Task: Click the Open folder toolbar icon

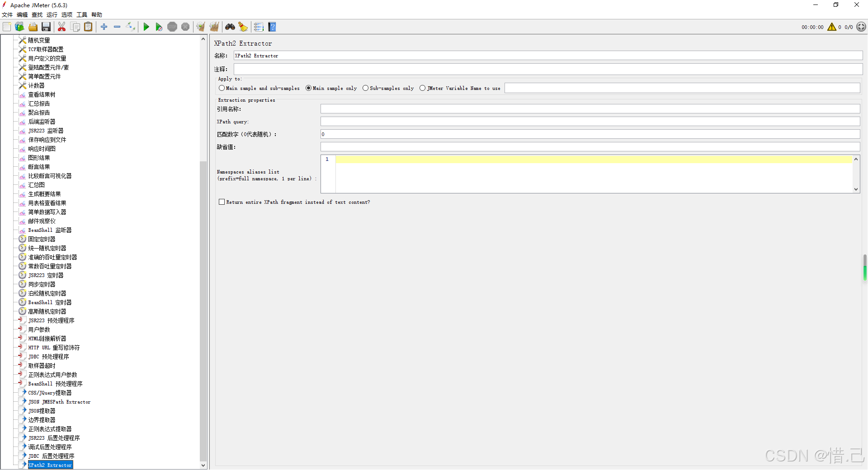Action: pyautogui.click(x=33, y=27)
